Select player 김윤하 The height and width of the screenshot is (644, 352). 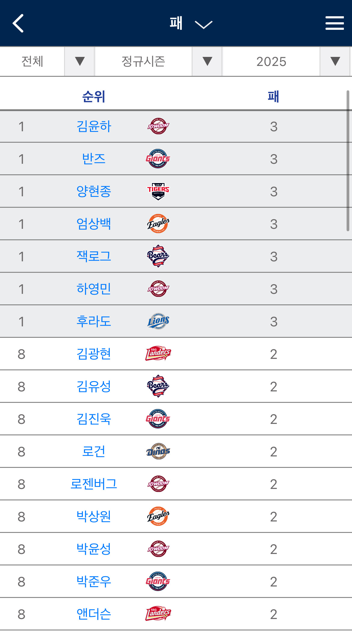point(94,126)
